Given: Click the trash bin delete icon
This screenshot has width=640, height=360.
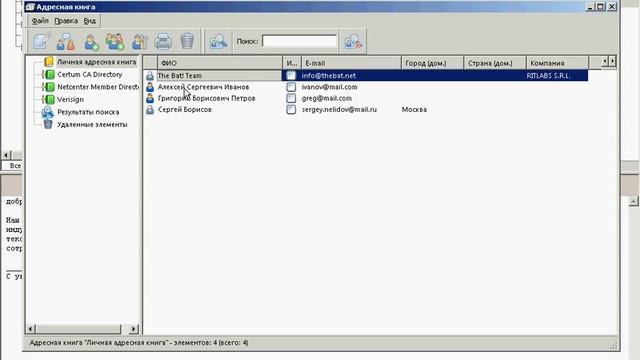Looking at the screenshot, I should coord(187,41).
